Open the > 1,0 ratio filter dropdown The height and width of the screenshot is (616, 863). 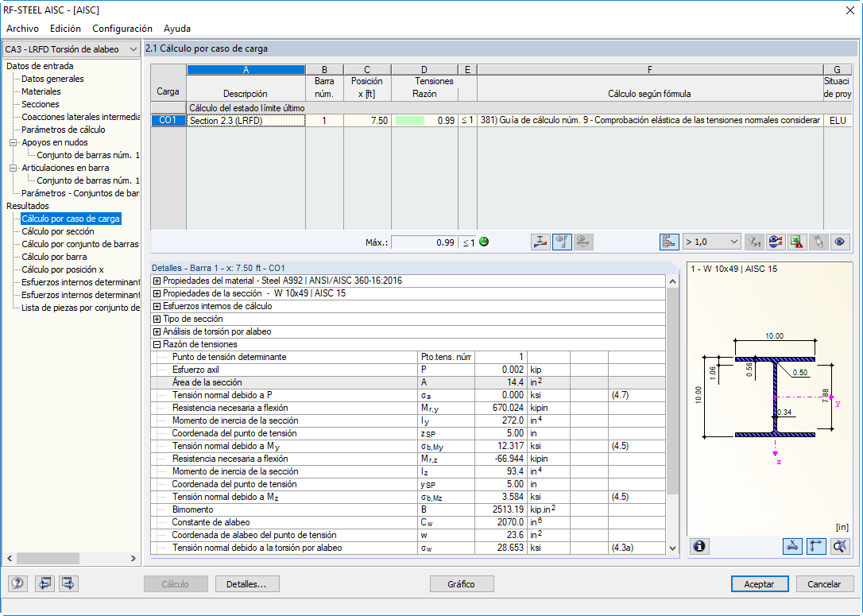(712, 242)
